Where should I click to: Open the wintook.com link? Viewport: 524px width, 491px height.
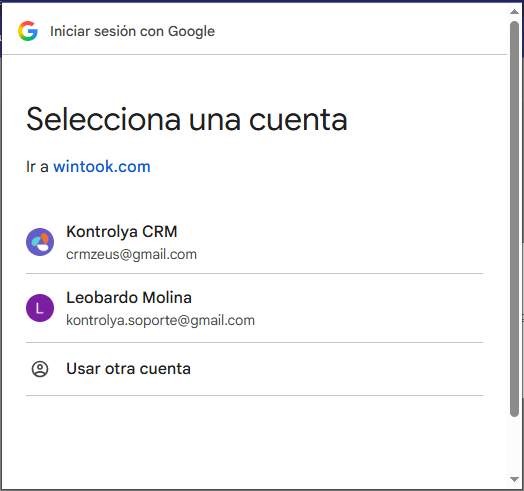tap(102, 166)
